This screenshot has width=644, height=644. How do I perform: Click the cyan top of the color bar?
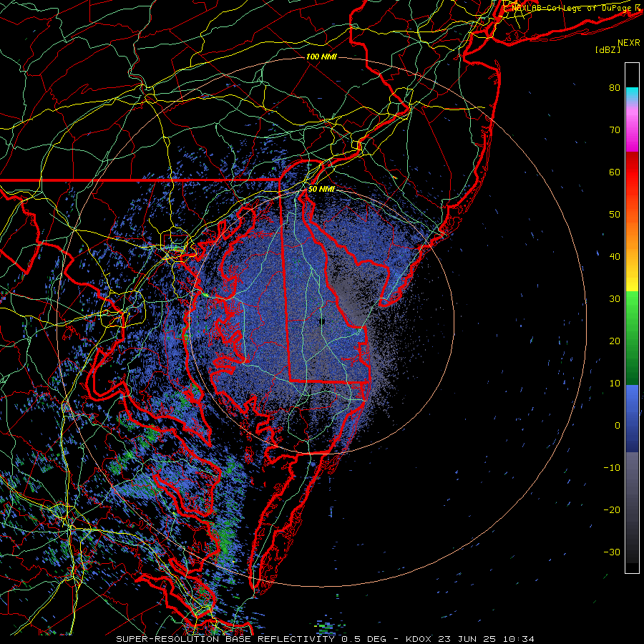[x=632, y=93]
